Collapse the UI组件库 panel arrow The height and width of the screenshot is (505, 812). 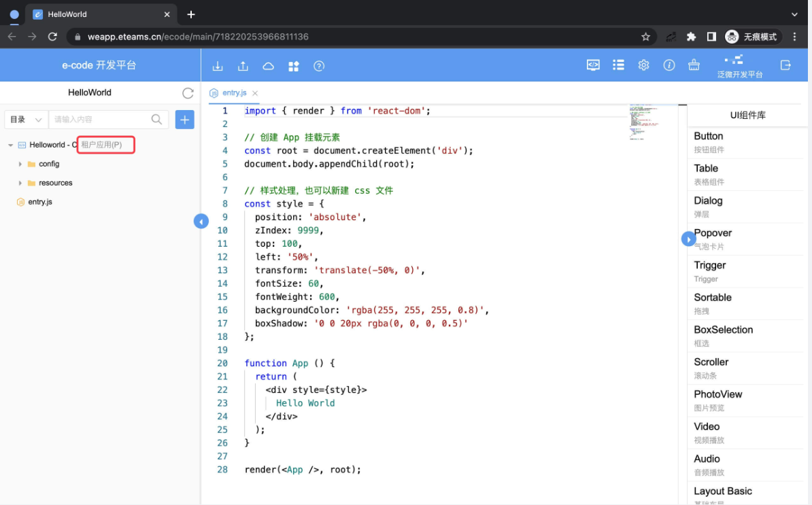pos(688,239)
